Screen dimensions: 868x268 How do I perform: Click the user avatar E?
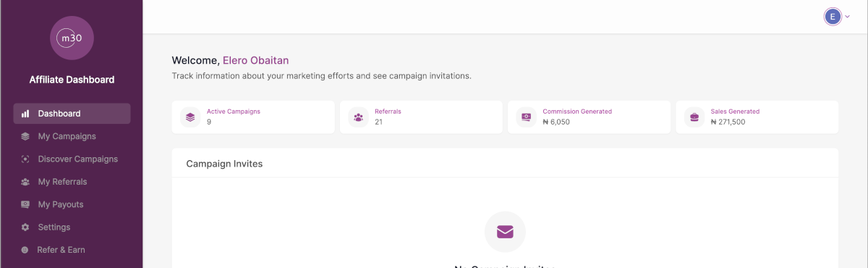click(833, 17)
